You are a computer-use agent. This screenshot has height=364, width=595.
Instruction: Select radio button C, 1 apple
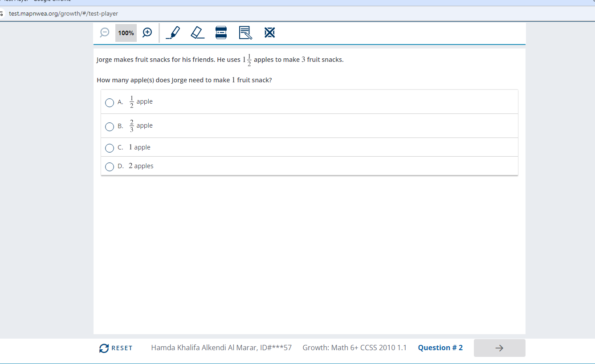coord(110,148)
